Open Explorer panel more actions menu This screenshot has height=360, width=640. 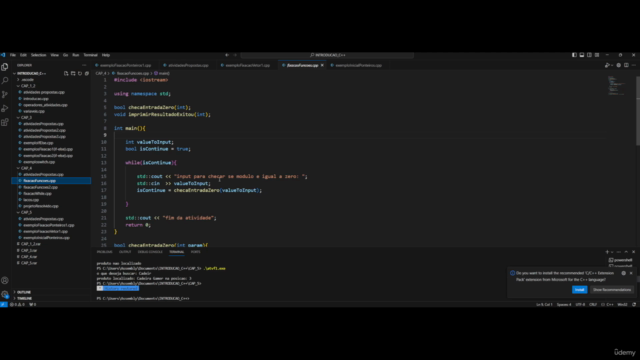[84, 65]
